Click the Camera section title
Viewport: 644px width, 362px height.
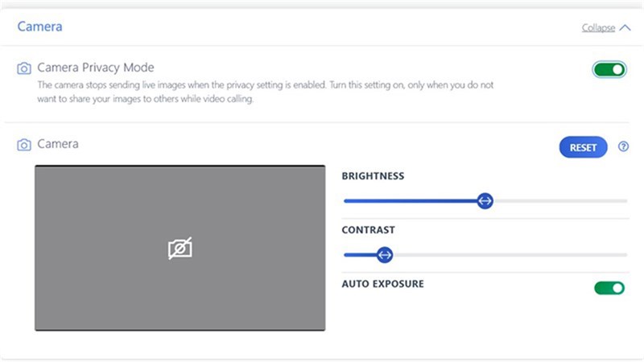tap(39, 27)
